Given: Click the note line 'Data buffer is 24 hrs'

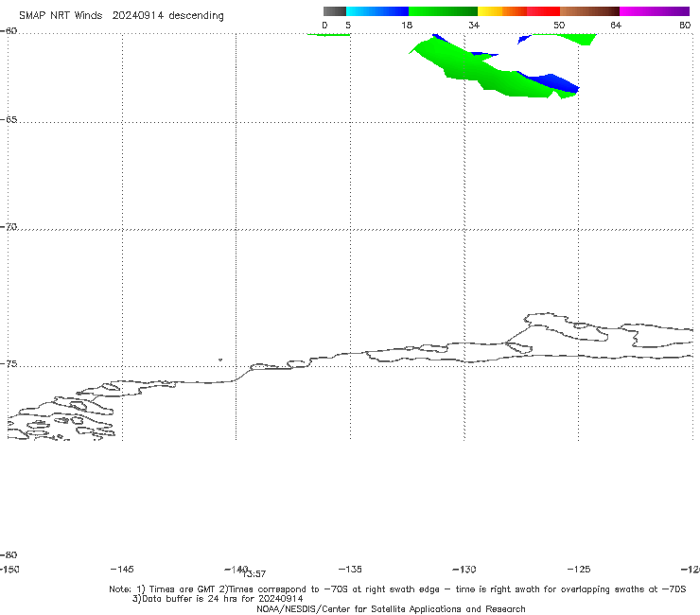Looking at the screenshot, I should point(218,599).
